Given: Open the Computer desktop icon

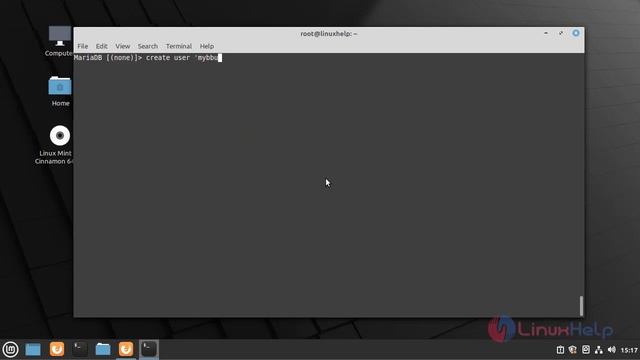Looking at the screenshot, I should coord(59,41).
